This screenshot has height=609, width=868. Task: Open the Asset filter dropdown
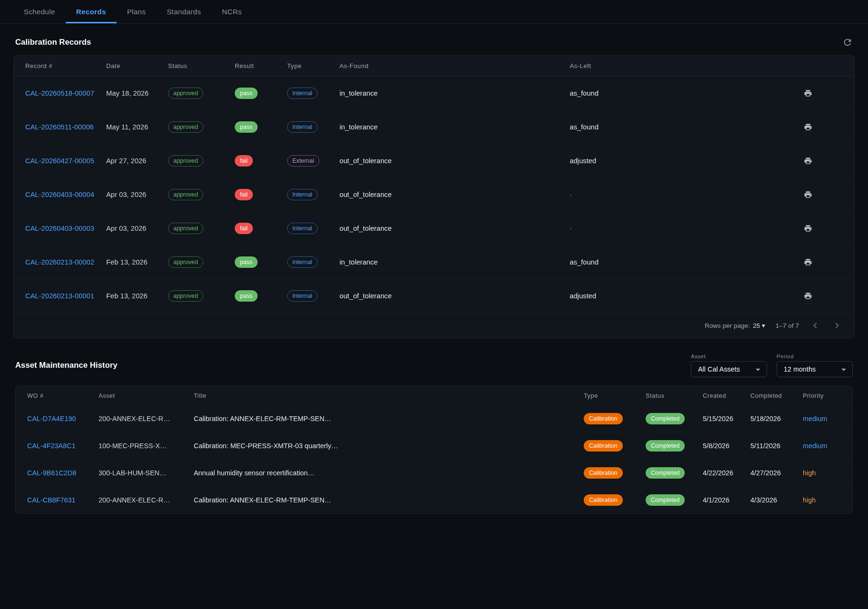point(729,369)
